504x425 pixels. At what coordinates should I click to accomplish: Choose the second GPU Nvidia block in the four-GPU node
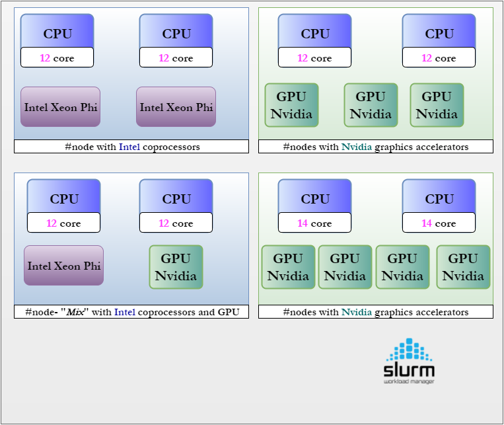pos(345,267)
